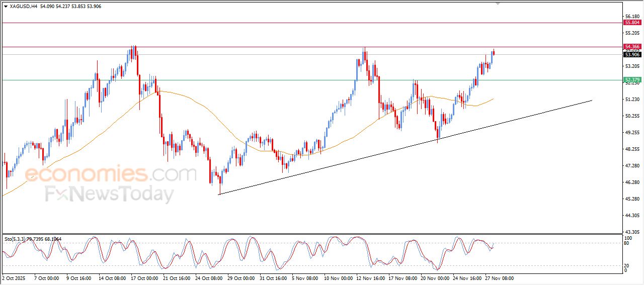Click the 27 Nov 08:00 date label
644x285 pixels.
pos(499,278)
